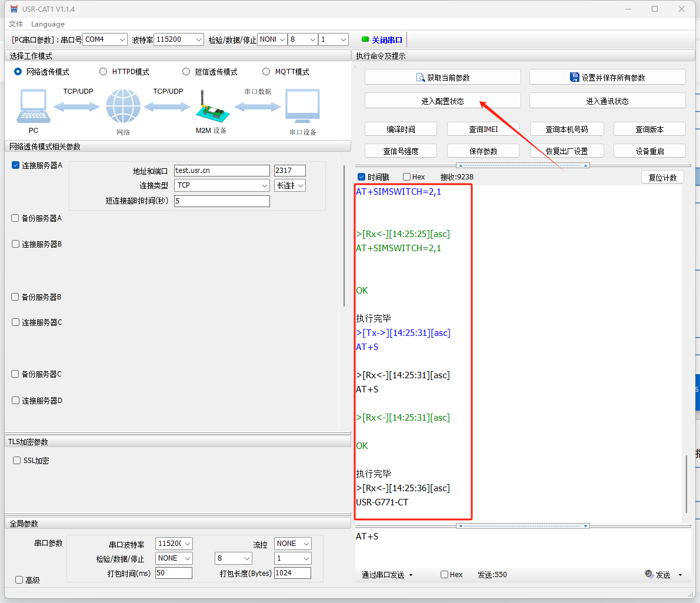Viewport: 700px width, 603px height.
Task: Click the PC laptop icon in diagram
Action: pos(34,106)
